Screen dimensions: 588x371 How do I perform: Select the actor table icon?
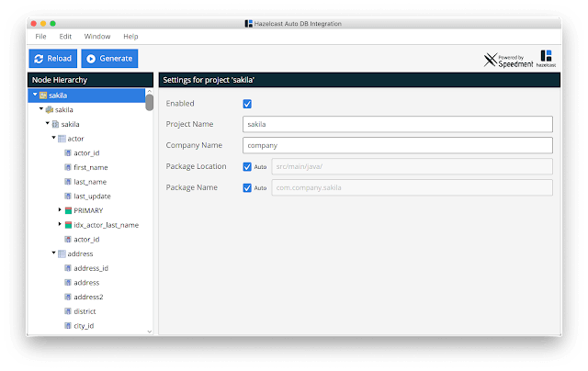point(62,139)
